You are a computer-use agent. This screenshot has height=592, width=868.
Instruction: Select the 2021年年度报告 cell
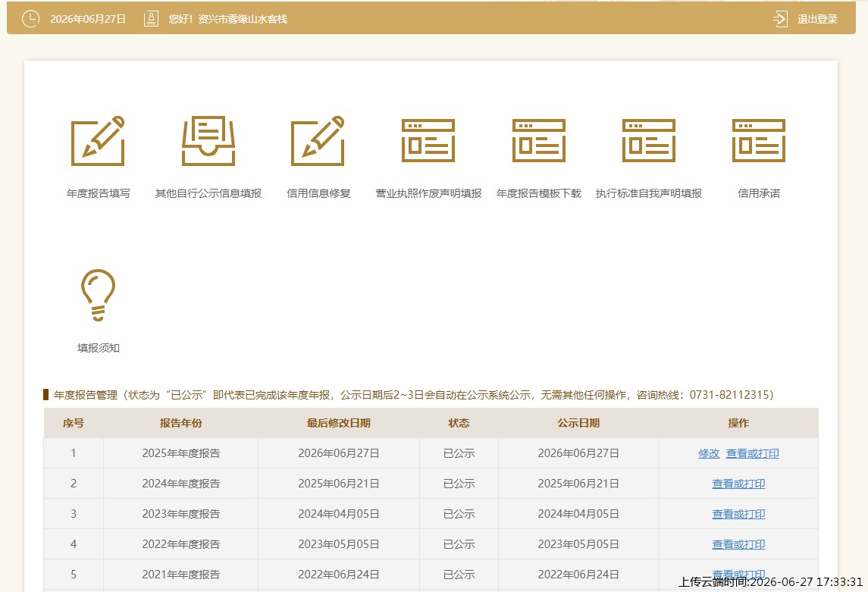180,575
